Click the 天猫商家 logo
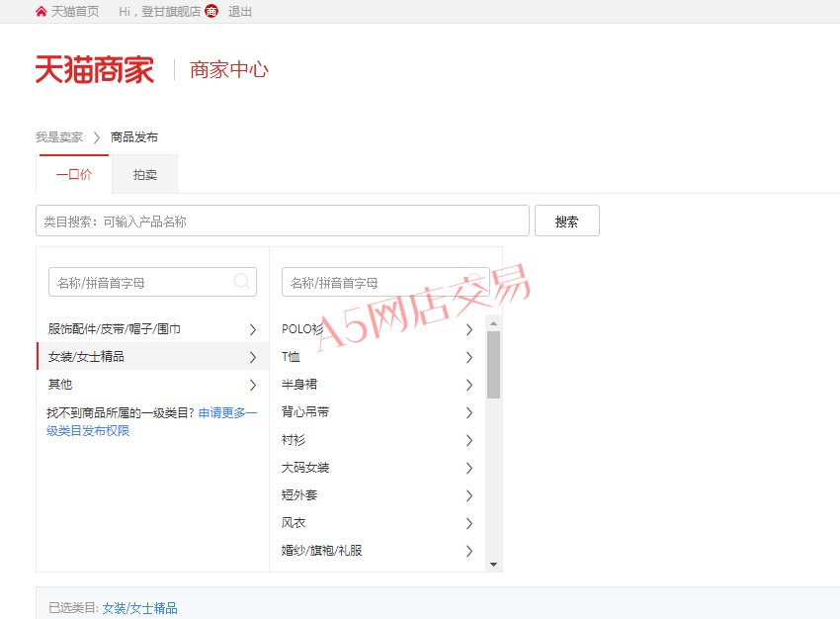The width and height of the screenshot is (840, 619). (95, 69)
